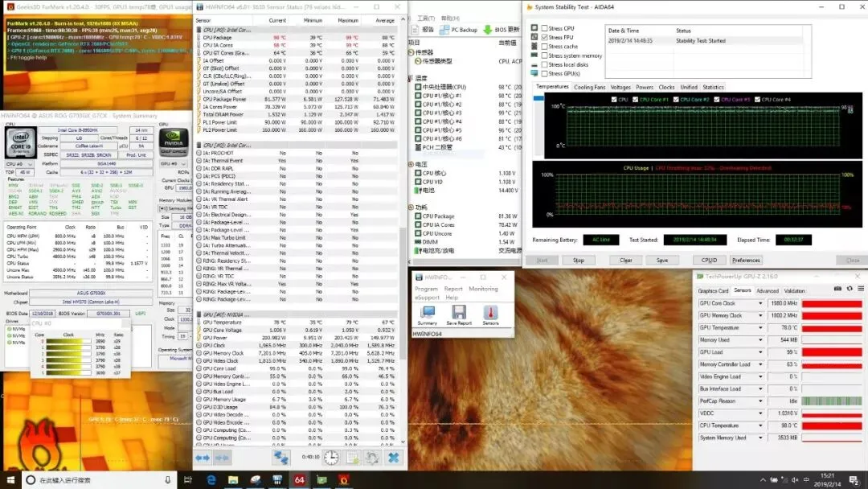The height and width of the screenshot is (489, 868).
Task: Open Memory Controller Load dropdown
Action: 760,364
